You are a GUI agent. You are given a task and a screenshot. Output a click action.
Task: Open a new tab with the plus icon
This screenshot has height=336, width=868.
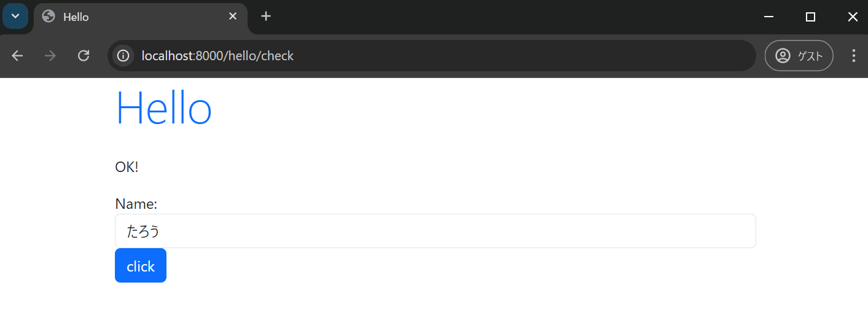click(265, 17)
